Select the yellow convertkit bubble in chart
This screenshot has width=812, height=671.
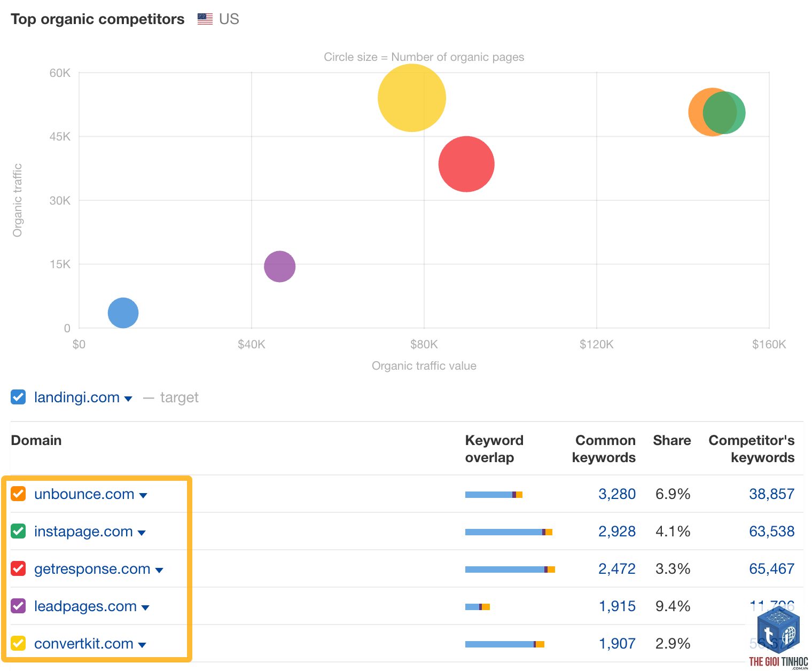[x=411, y=98]
